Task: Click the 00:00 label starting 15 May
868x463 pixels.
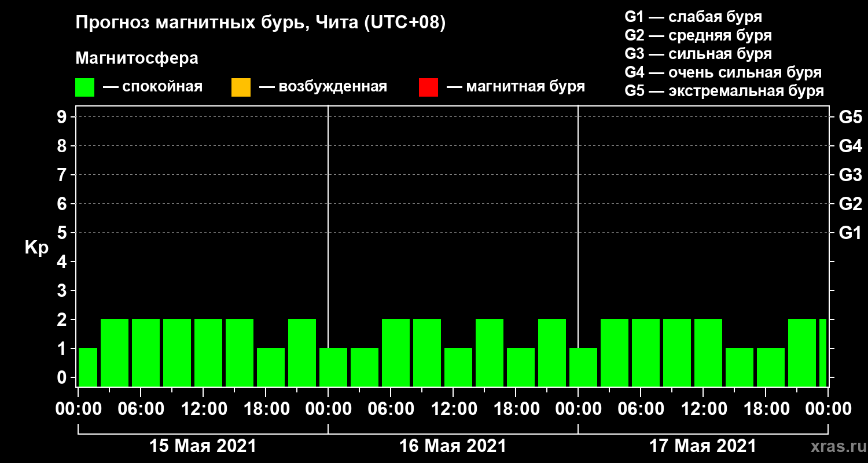Action: click(x=78, y=409)
